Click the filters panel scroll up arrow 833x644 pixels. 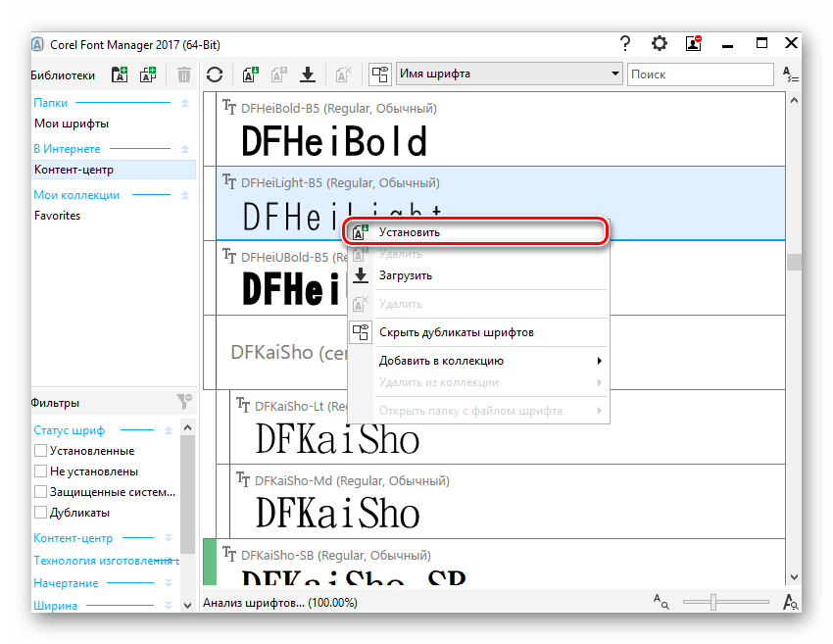pyautogui.click(x=187, y=427)
